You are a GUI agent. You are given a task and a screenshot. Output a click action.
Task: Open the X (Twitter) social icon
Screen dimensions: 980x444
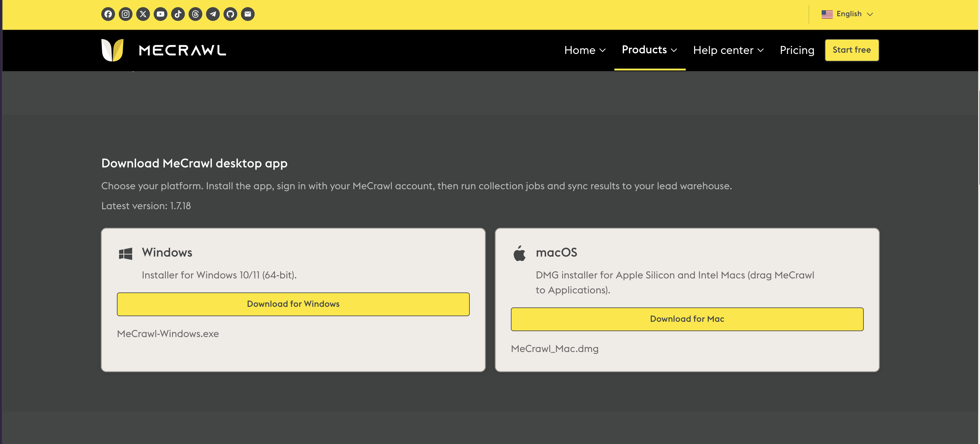pyautogui.click(x=143, y=14)
